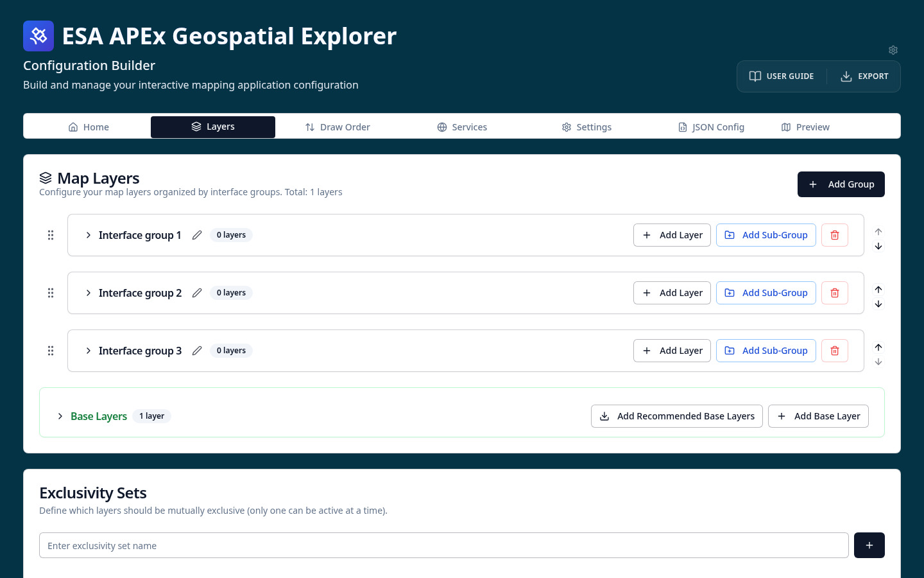Open the small gear settings icon above Export
Viewport: 924px width, 578px height.
pyautogui.click(x=893, y=50)
